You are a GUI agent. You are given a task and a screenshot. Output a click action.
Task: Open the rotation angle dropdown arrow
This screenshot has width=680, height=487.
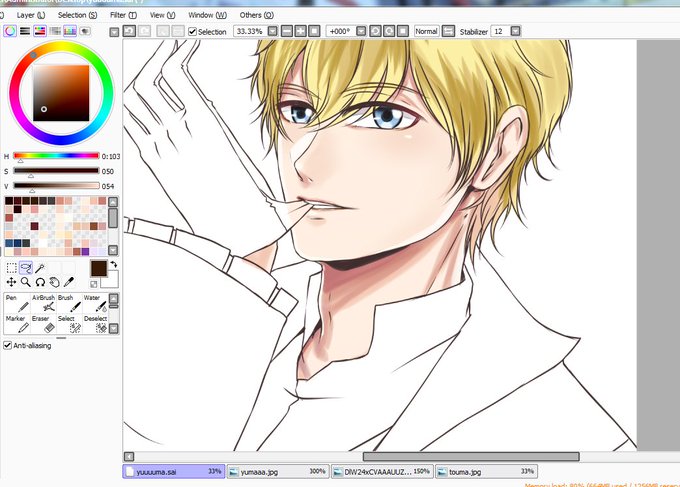tap(361, 31)
